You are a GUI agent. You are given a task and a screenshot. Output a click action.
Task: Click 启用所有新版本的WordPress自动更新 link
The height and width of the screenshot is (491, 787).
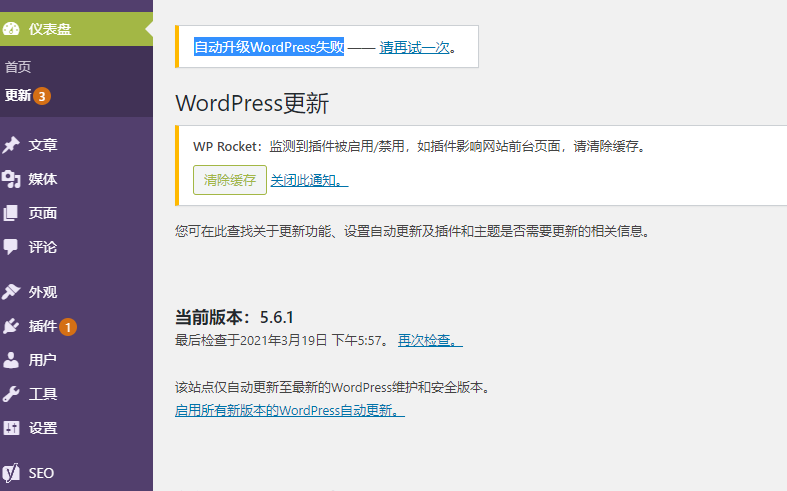click(290, 410)
